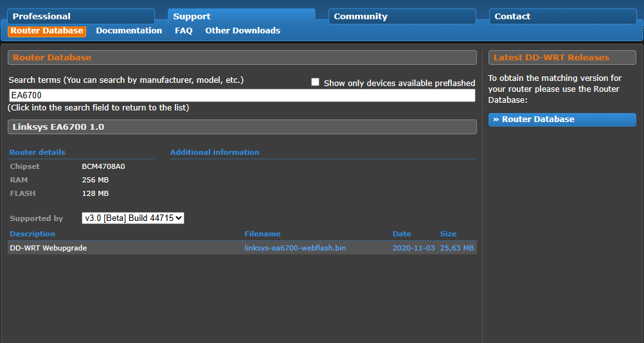Open the Professional top navigation tab

(x=80, y=16)
